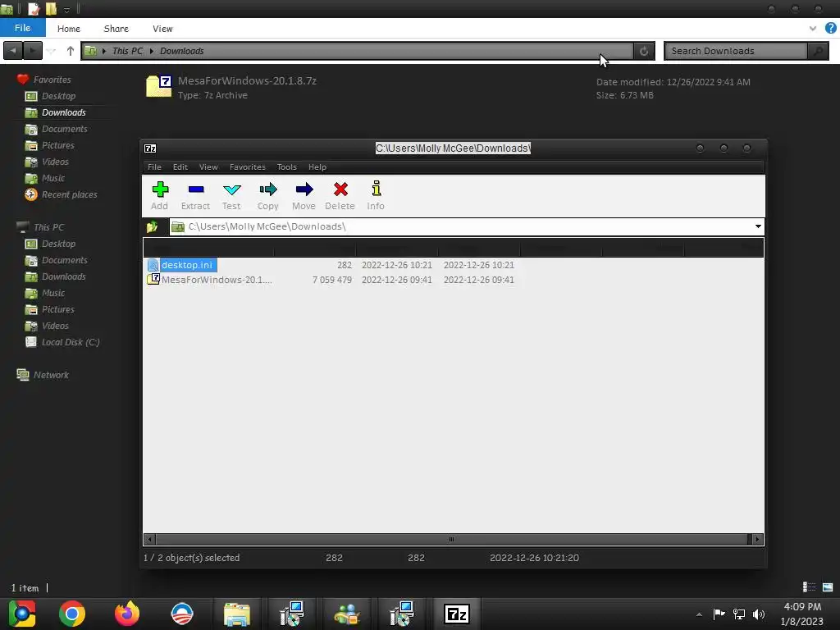Click the volume speaker tray icon
Viewport: 840px width, 630px height.
point(759,614)
